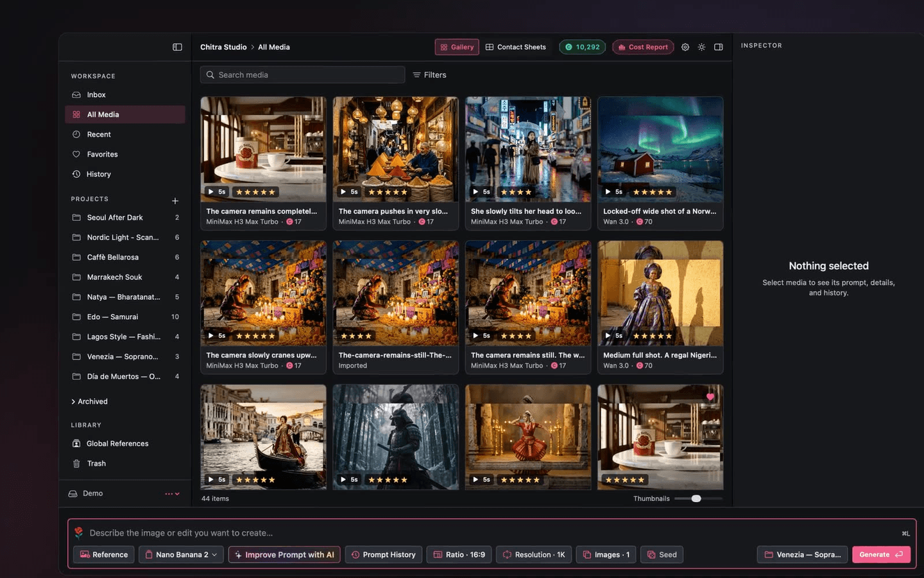
Task: Go to Chitra Studio breadcrumb
Action: [x=223, y=47]
